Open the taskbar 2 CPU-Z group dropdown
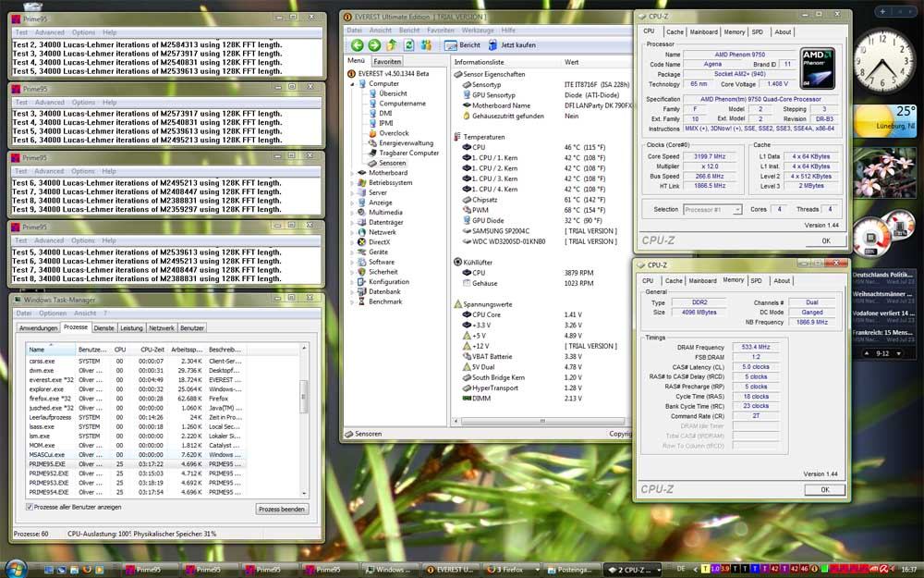This screenshot has height=578, width=924. click(x=659, y=570)
